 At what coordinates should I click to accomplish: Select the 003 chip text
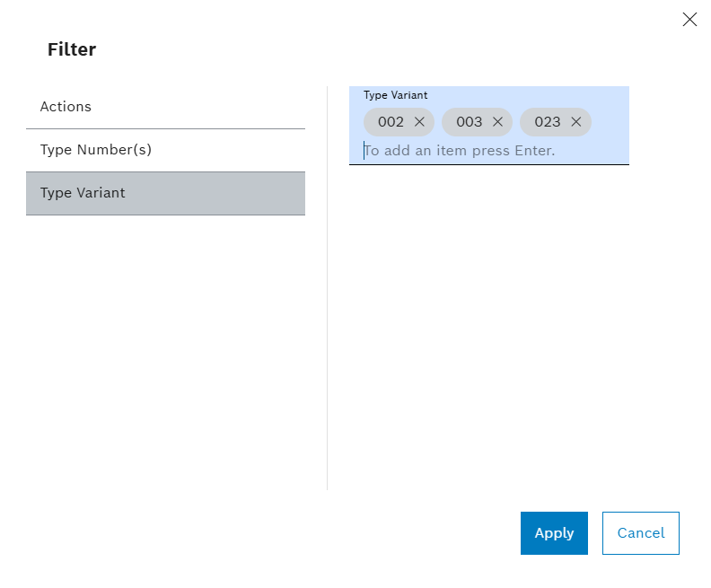469,122
